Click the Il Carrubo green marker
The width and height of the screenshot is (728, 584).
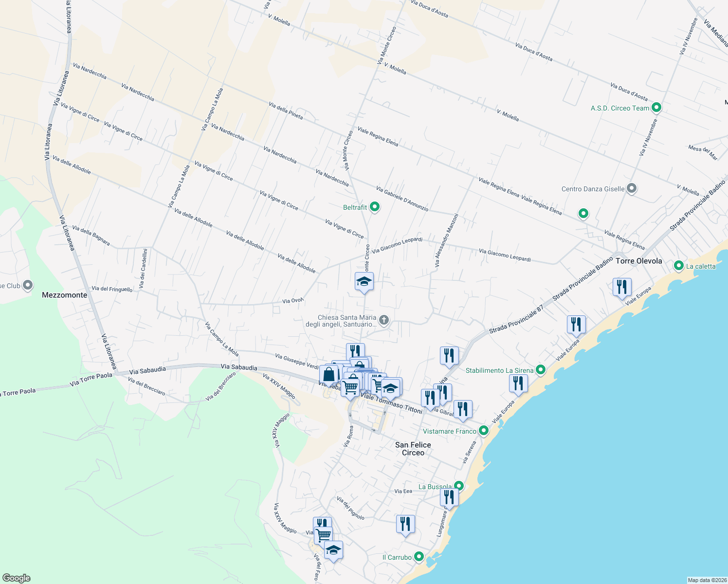(x=419, y=555)
